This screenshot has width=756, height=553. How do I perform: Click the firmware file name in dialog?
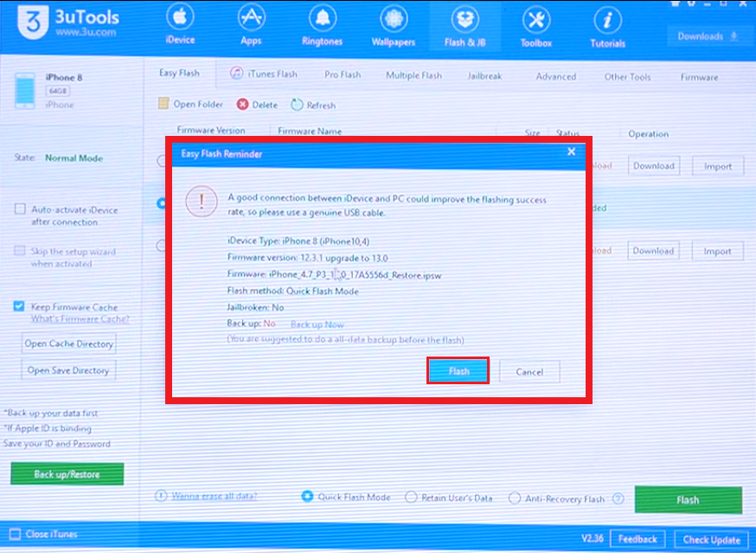355,274
